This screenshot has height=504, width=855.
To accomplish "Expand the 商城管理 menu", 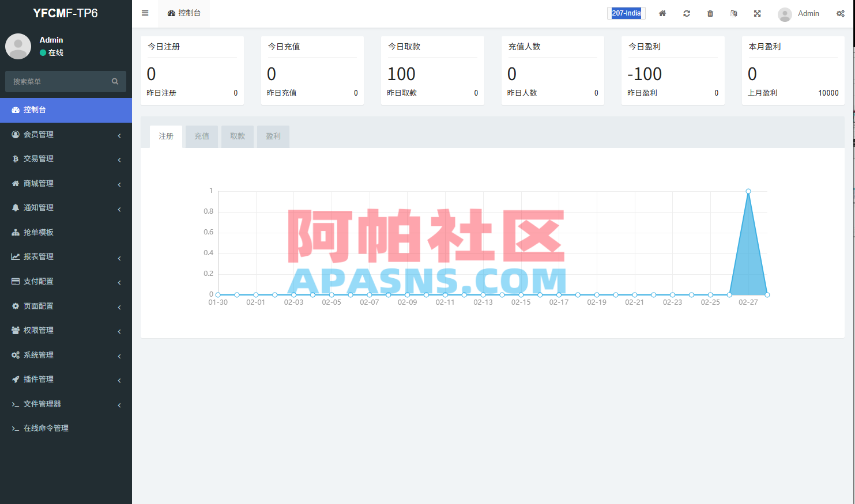I will click(66, 184).
